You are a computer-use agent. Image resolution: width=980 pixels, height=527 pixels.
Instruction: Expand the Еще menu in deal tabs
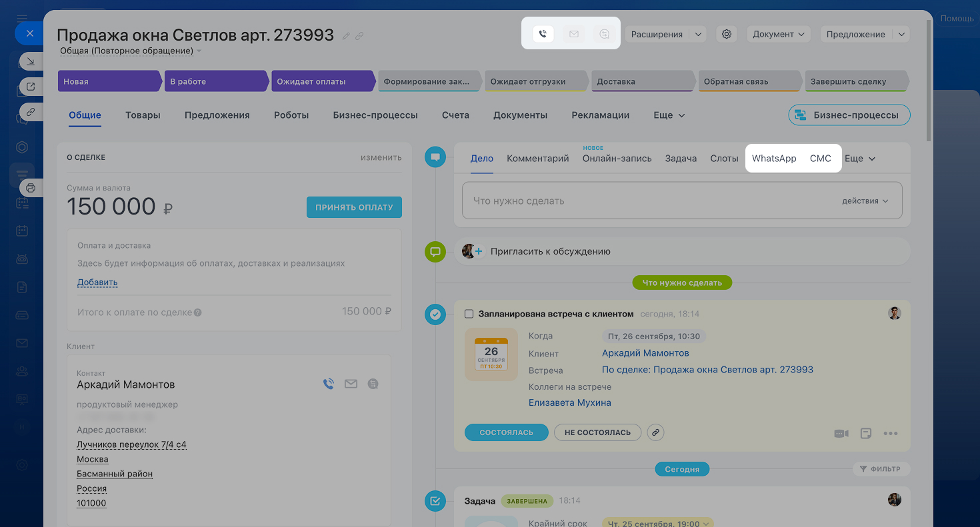click(669, 115)
